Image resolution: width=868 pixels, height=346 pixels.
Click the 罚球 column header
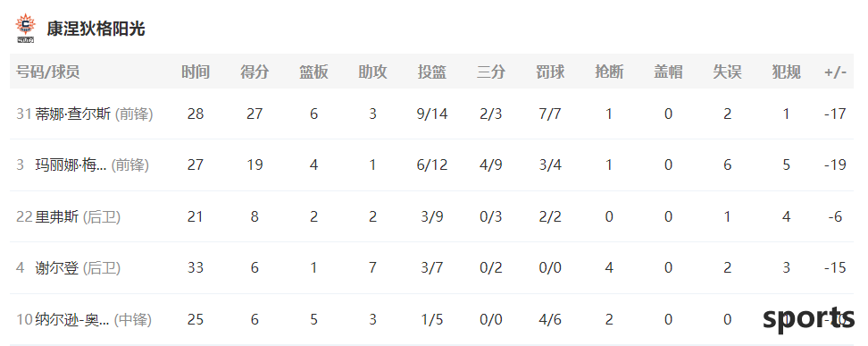[x=550, y=72]
